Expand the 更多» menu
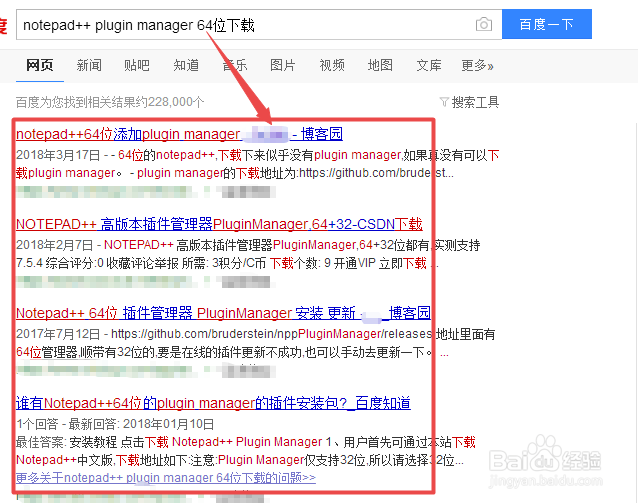 click(x=477, y=65)
